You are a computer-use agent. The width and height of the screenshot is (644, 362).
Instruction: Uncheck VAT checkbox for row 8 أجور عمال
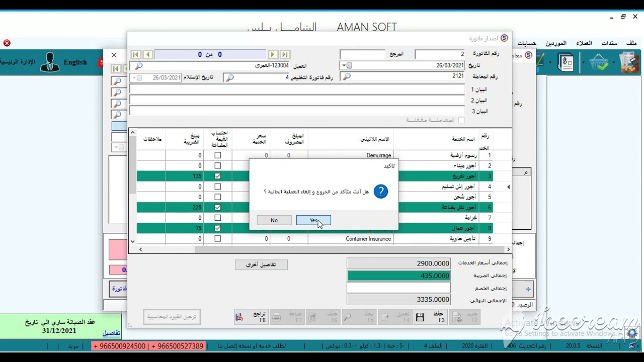tap(217, 228)
